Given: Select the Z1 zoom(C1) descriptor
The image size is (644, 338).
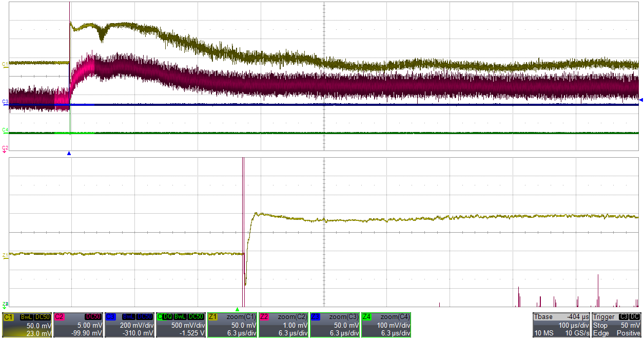Looking at the screenshot, I should pos(232,325).
